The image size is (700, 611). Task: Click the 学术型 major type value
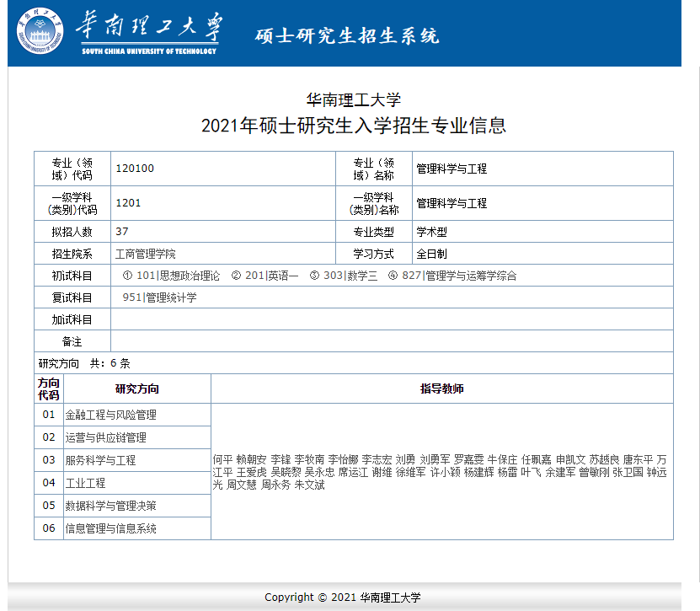point(431,232)
